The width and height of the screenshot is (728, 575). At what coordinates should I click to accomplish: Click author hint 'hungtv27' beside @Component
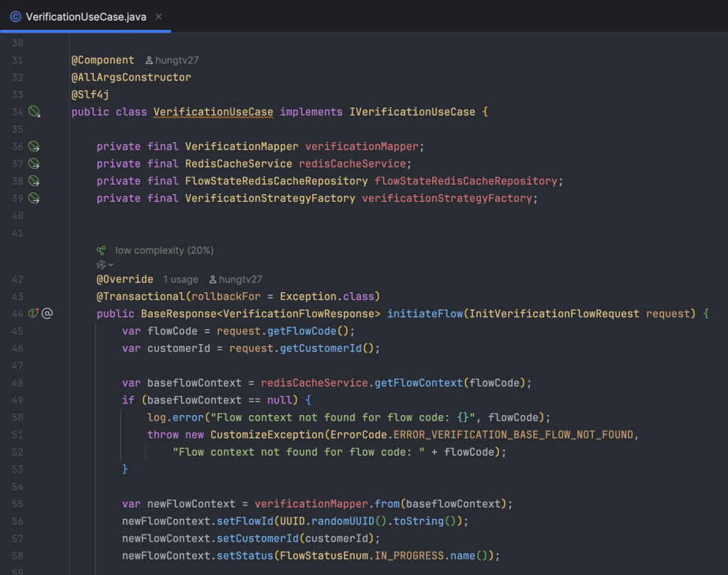coord(172,60)
